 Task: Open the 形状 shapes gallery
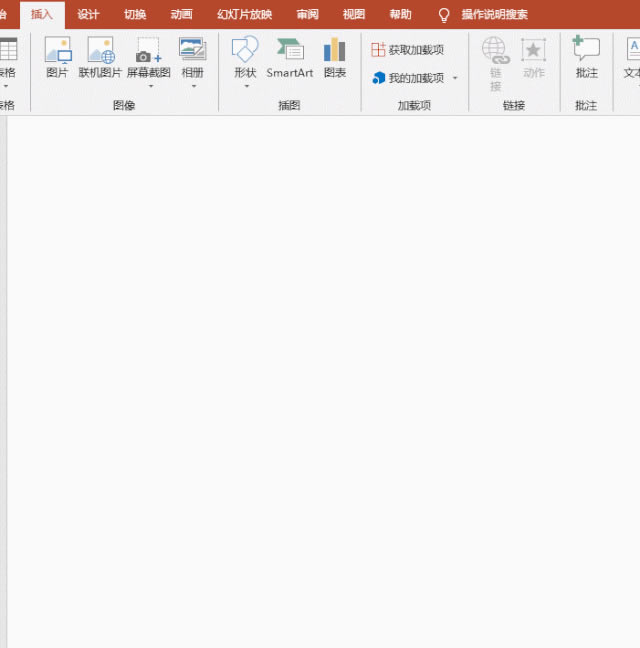pyautogui.click(x=245, y=51)
